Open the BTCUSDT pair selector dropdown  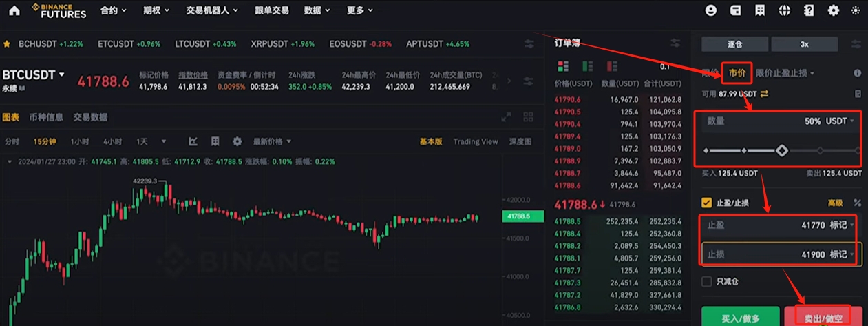click(x=34, y=74)
